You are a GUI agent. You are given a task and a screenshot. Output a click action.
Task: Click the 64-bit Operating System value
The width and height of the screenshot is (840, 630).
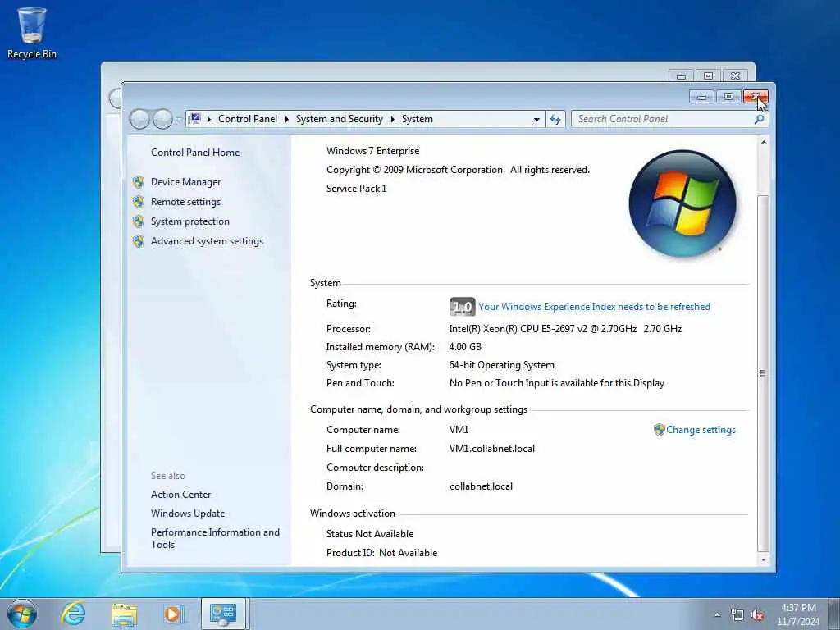pyautogui.click(x=501, y=365)
